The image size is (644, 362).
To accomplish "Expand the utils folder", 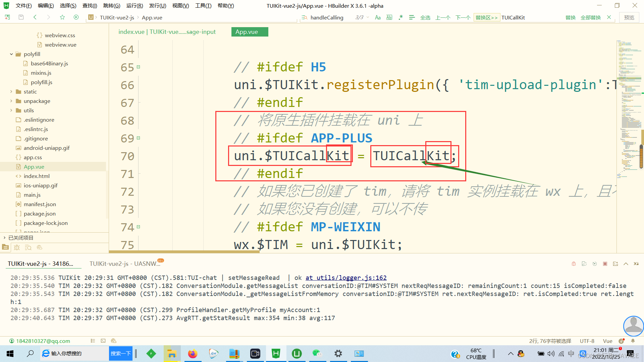I will point(11,110).
